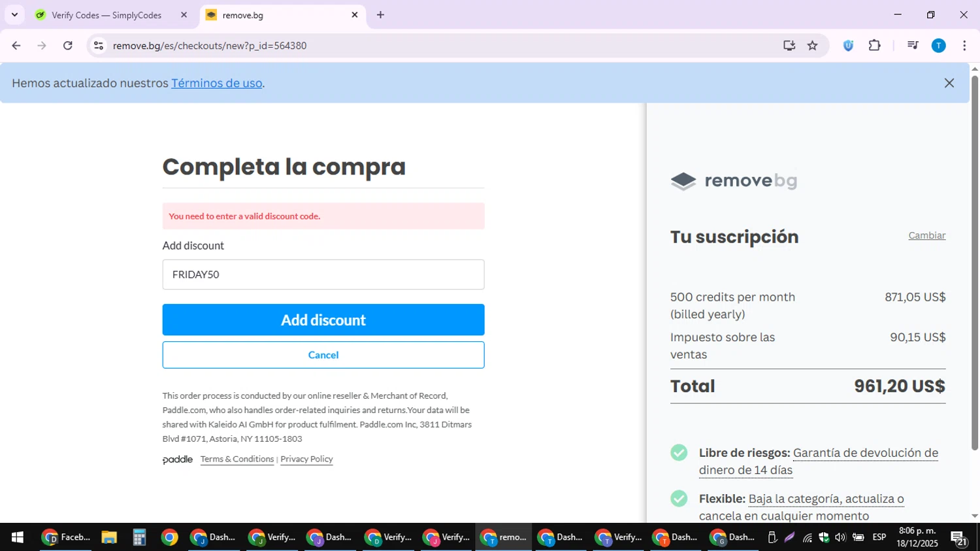Screen dimensions: 980x551
Task: Go back to the previous page
Action: [16, 46]
